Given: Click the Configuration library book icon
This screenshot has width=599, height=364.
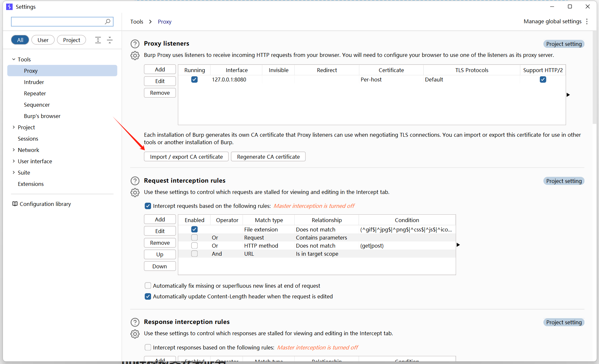Looking at the screenshot, I should [15, 204].
